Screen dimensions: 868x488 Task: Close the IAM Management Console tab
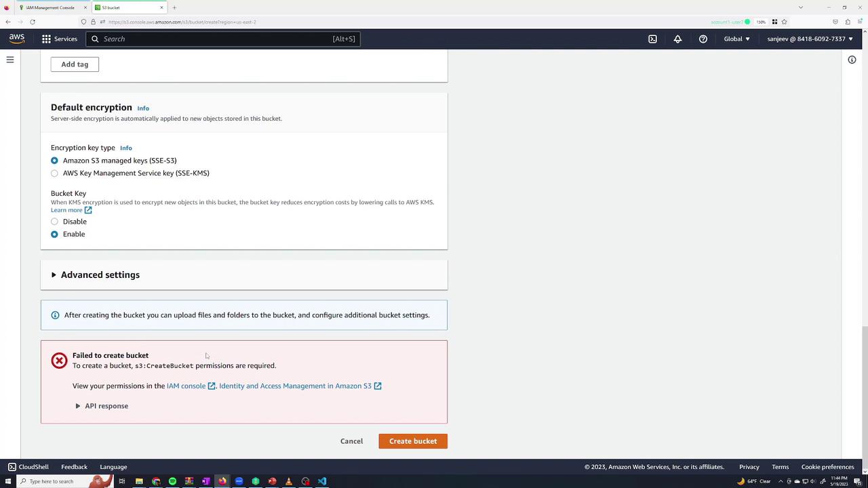[x=85, y=7]
